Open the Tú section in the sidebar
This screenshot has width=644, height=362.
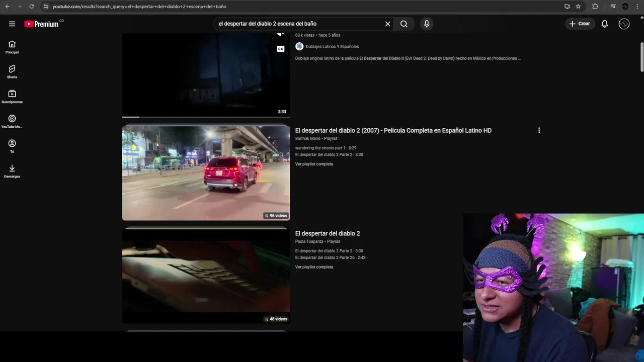tap(12, 146)
